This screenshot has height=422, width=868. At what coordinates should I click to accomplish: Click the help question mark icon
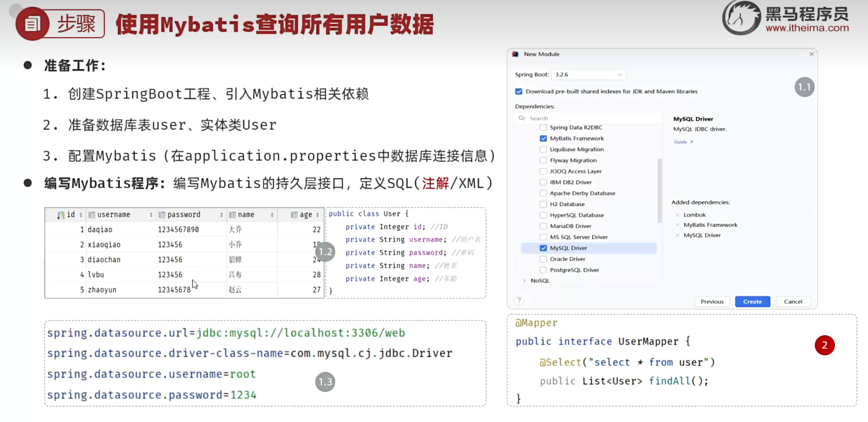tap(519, 301)
